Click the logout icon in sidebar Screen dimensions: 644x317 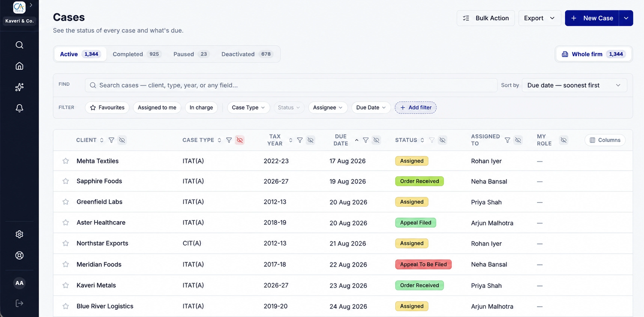(x=19, y=303)
